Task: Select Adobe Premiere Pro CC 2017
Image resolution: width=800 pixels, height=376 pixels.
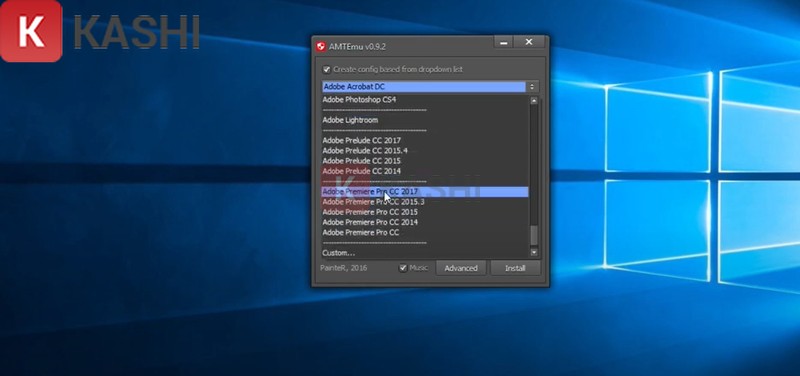Action: 426,191
